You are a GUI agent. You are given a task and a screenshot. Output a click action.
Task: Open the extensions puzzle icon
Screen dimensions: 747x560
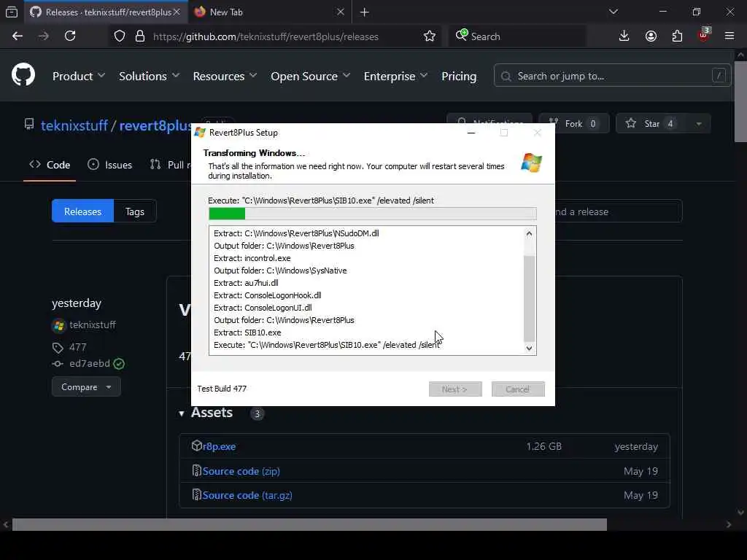pyautogui.click(x=677, y=36)
